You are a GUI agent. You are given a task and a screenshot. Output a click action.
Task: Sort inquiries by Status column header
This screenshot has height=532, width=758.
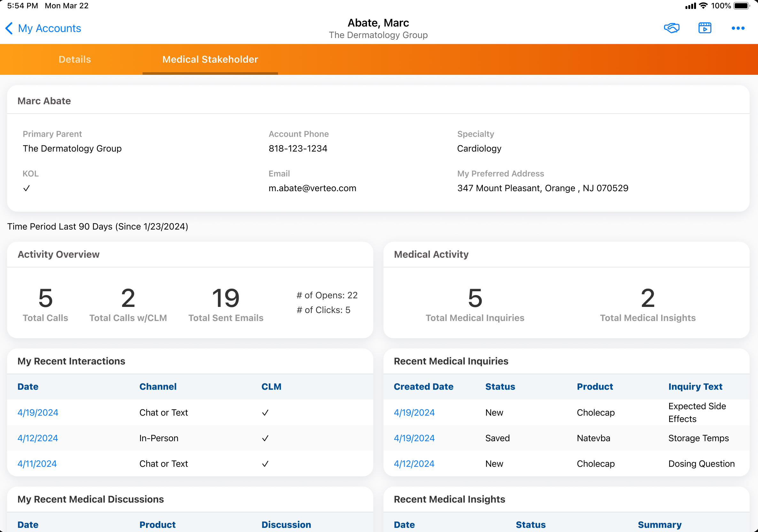tap(500, 386)
